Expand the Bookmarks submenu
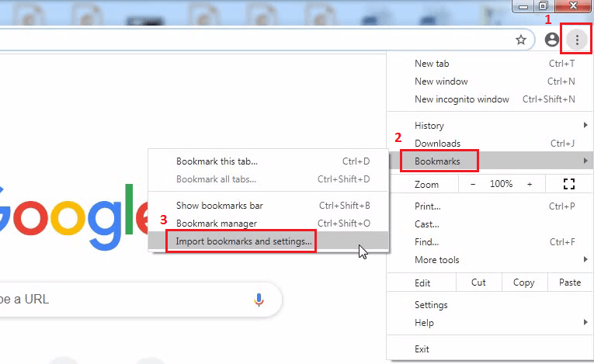The image size is (594, 364). click(491, 161)
